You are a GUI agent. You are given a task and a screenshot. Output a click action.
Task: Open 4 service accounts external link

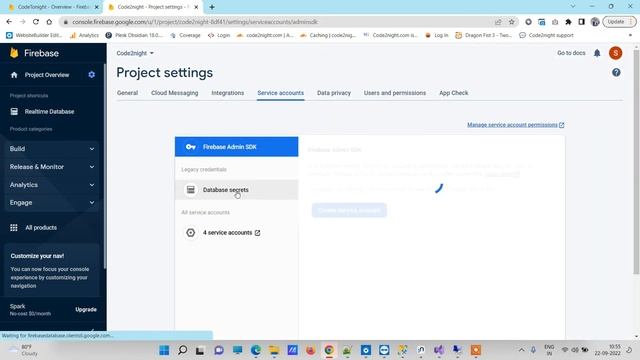[231, 233]
